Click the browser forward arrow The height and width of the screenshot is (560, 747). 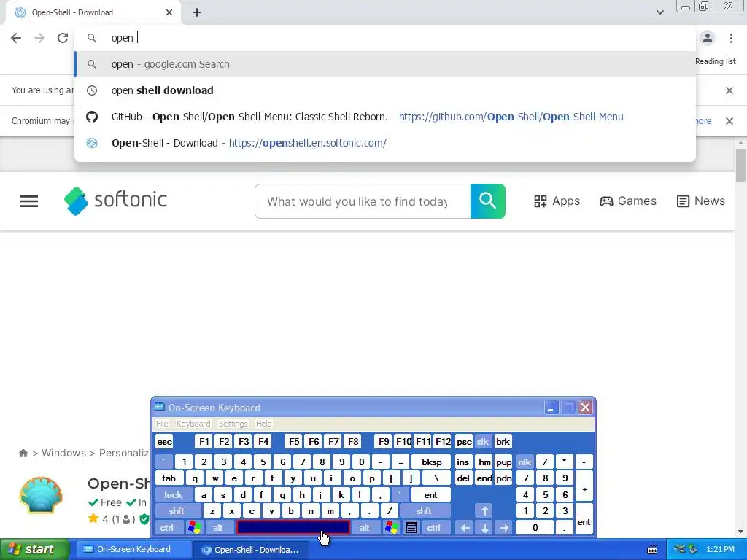[39, 38]
